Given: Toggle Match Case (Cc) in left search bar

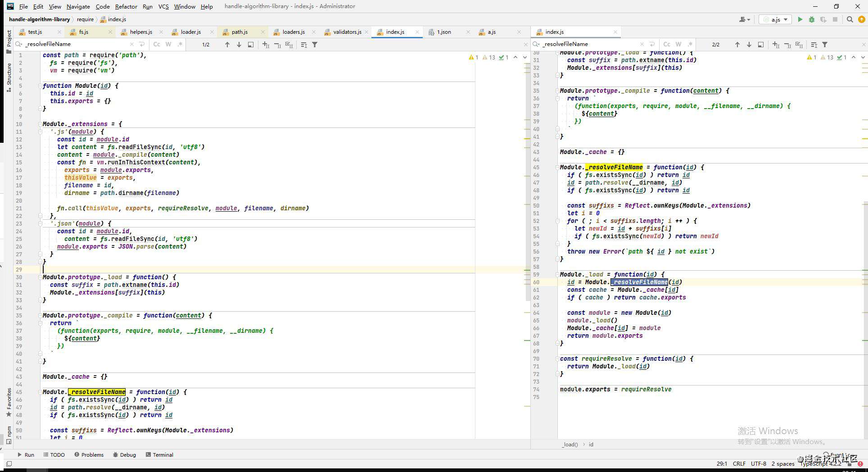Looking at the screenshot, I should (157, 44).
